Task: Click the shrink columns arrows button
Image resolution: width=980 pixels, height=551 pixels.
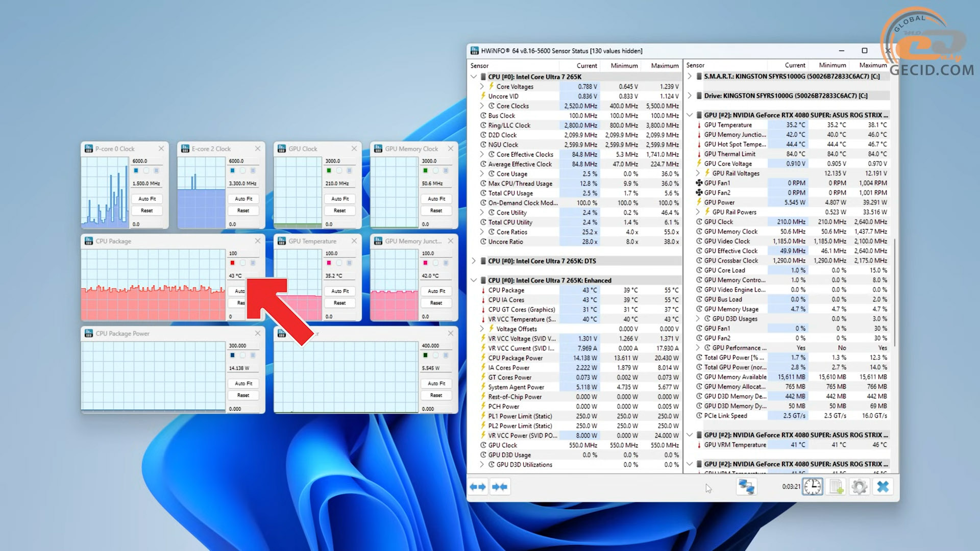Action: pos(500,487)
